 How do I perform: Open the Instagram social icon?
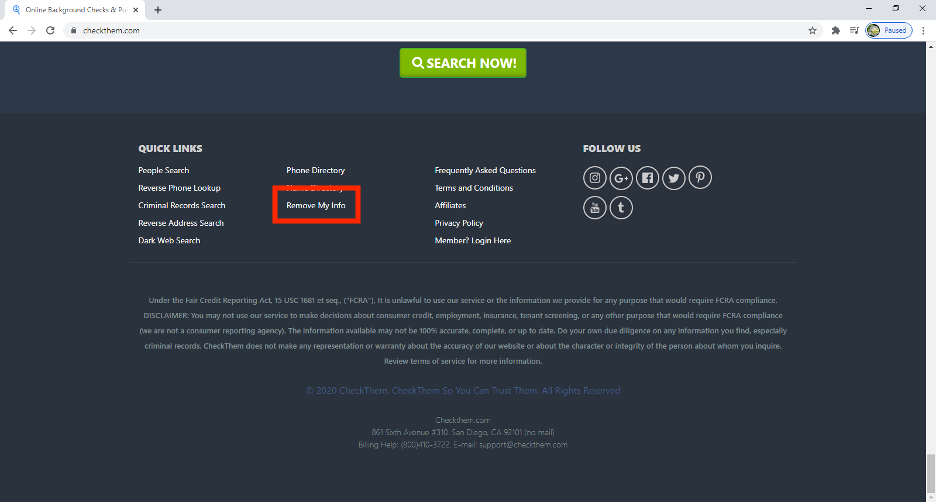click(595, 178)
